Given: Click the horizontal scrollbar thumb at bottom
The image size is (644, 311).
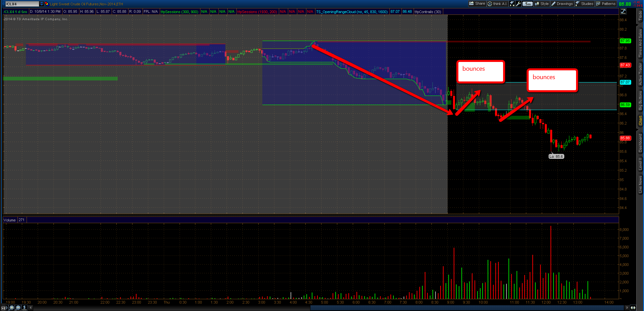Looking at the screenshot, I should point(467,308).
